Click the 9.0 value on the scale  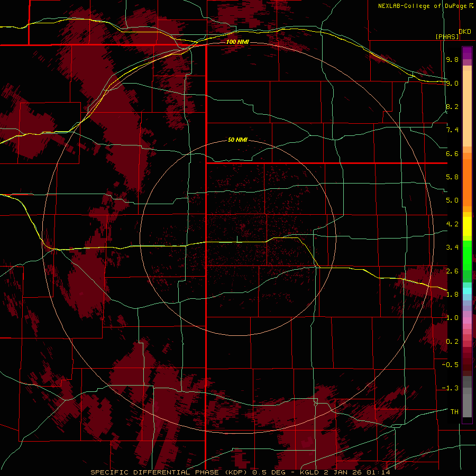[x=452, y=83]
